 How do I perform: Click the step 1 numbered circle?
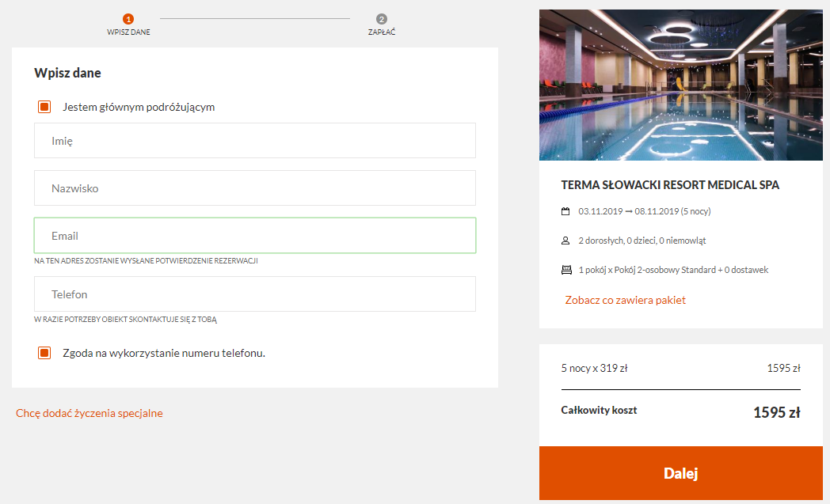pos(128,19)
